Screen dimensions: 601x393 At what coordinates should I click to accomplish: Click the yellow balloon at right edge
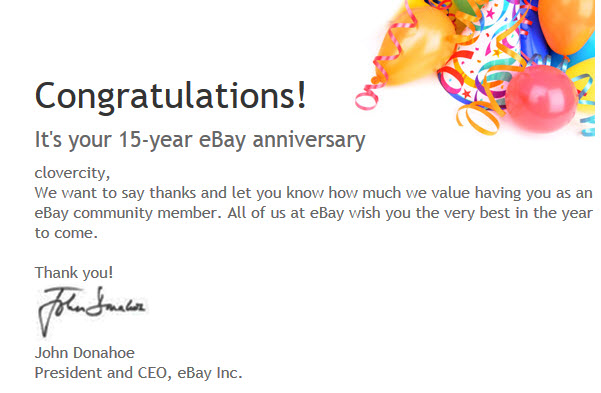[583, 84]
